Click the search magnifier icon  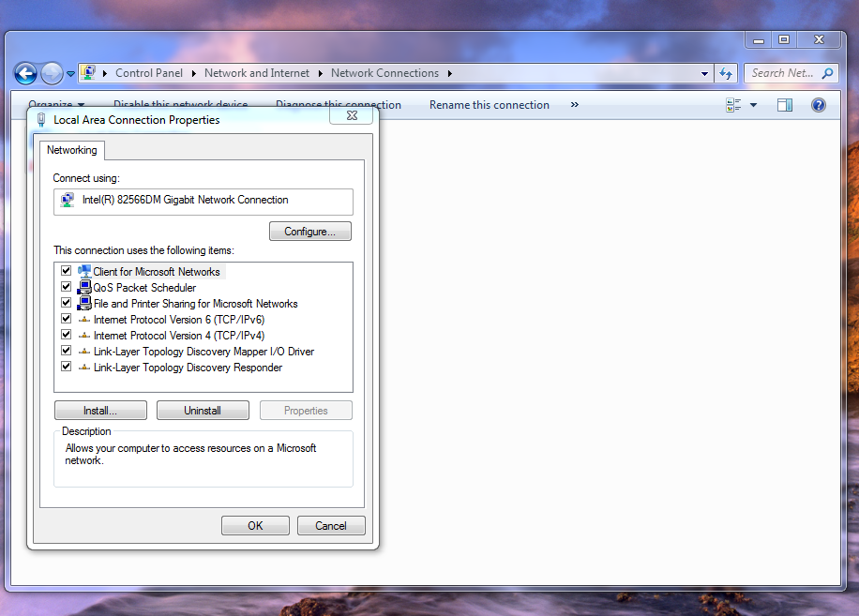tap(828, 73)
